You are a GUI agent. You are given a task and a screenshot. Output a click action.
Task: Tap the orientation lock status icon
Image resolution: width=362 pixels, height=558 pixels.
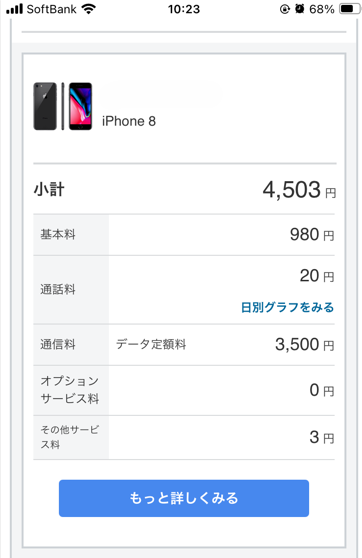coord(285,9)
